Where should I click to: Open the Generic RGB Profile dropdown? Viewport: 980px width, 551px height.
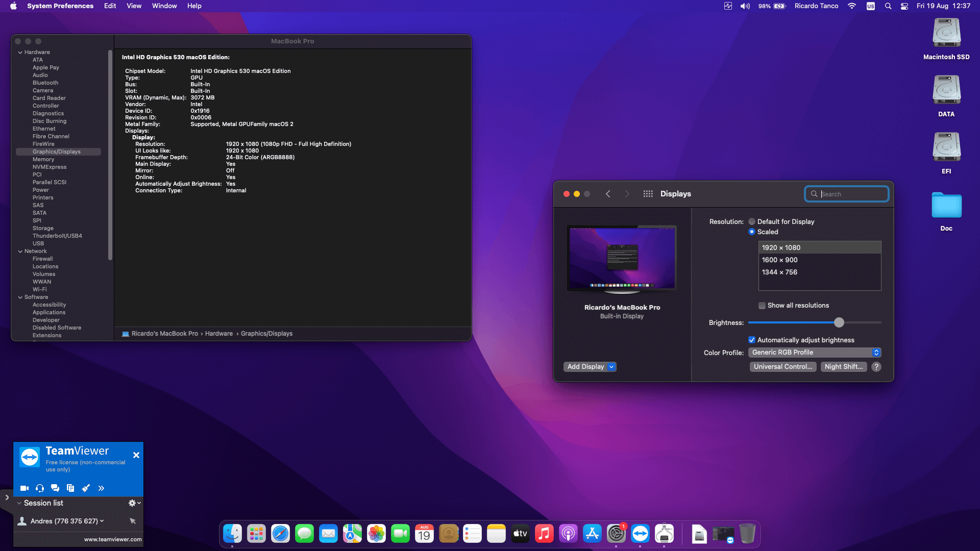[815, 352]
